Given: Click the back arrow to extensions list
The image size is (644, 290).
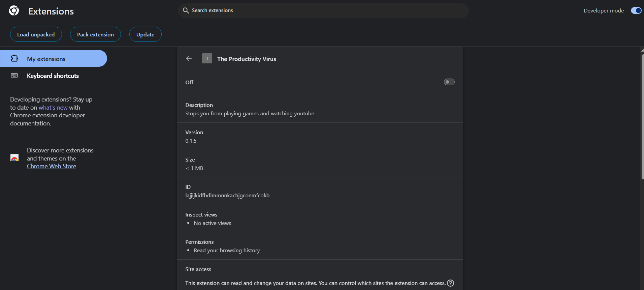Looking at the screenshot, I should click(x=189, y=59).
